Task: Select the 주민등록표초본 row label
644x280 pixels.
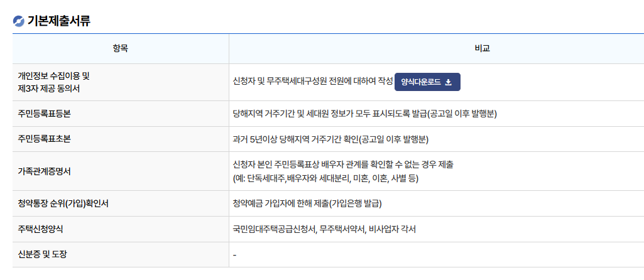Action: point(44,139)
